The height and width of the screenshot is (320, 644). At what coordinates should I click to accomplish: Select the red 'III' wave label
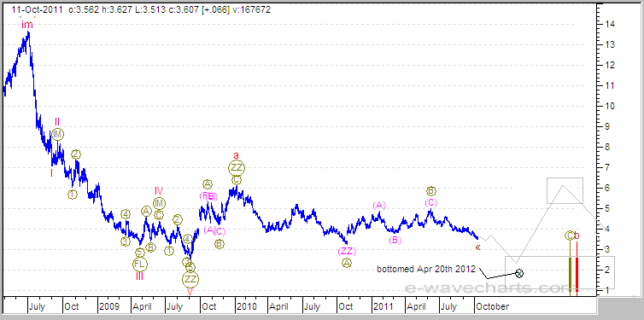point(139,276)
